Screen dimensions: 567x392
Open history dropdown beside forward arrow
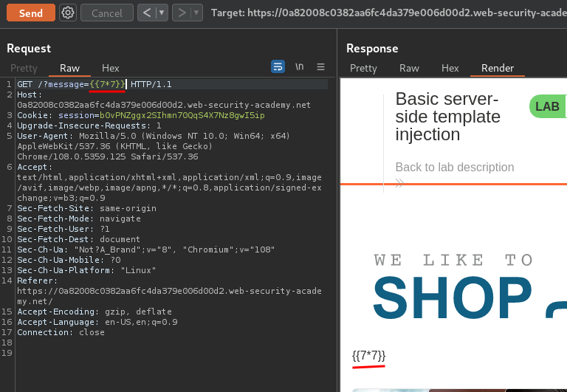point(196,13)
